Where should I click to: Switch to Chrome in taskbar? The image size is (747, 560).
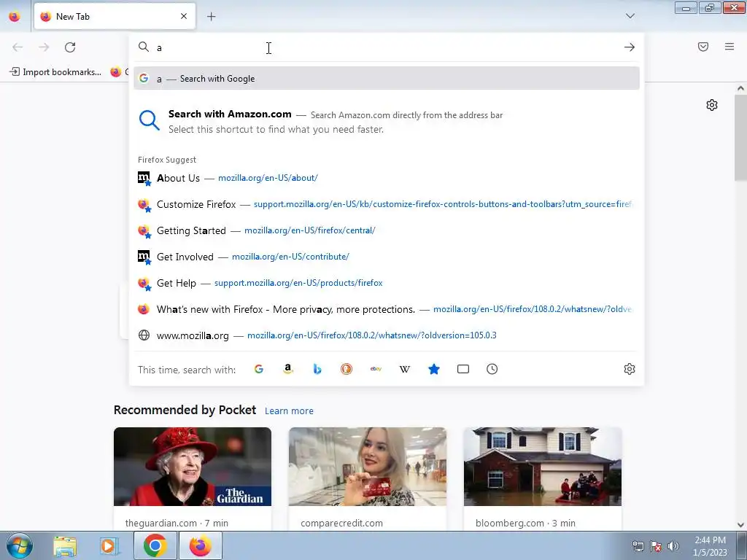pos(155,545)
